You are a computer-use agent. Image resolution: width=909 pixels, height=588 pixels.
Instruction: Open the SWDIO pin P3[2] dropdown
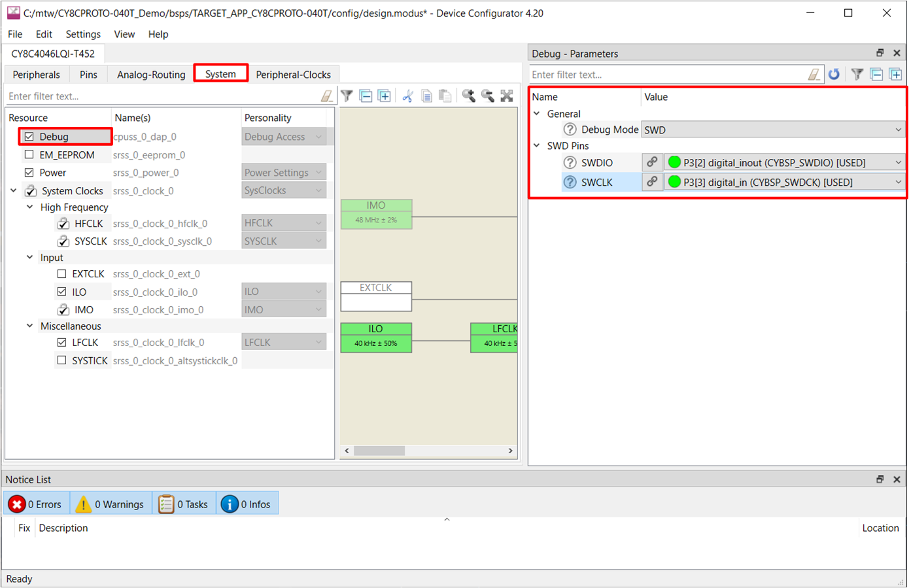coord(785,162)
